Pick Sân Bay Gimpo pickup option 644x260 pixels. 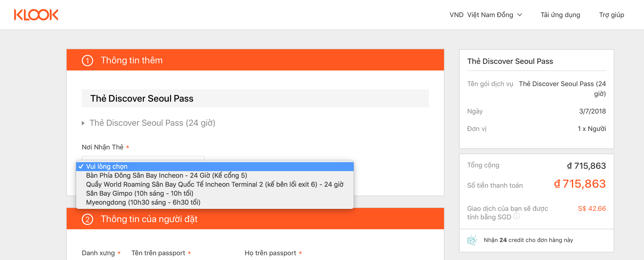pyautogui.click(x=139, y=193)
